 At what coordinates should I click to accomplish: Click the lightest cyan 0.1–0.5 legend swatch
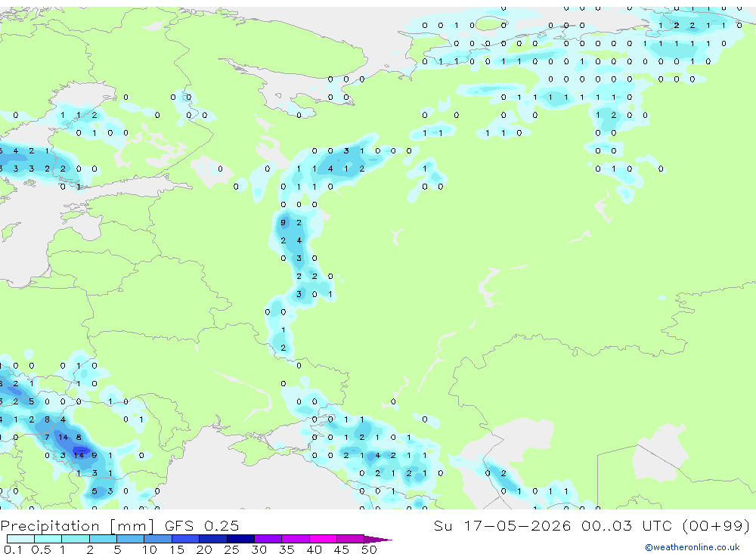[x=20, y=539]
